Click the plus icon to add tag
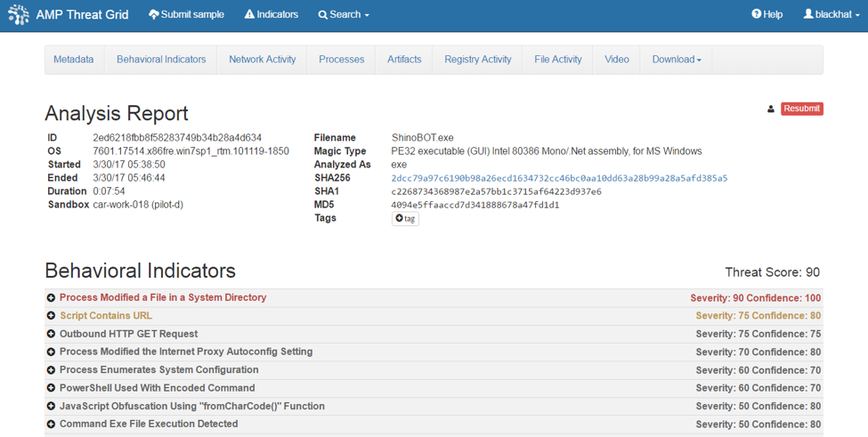The width and height of the screenshot is (868, 437). coord(399,219)
